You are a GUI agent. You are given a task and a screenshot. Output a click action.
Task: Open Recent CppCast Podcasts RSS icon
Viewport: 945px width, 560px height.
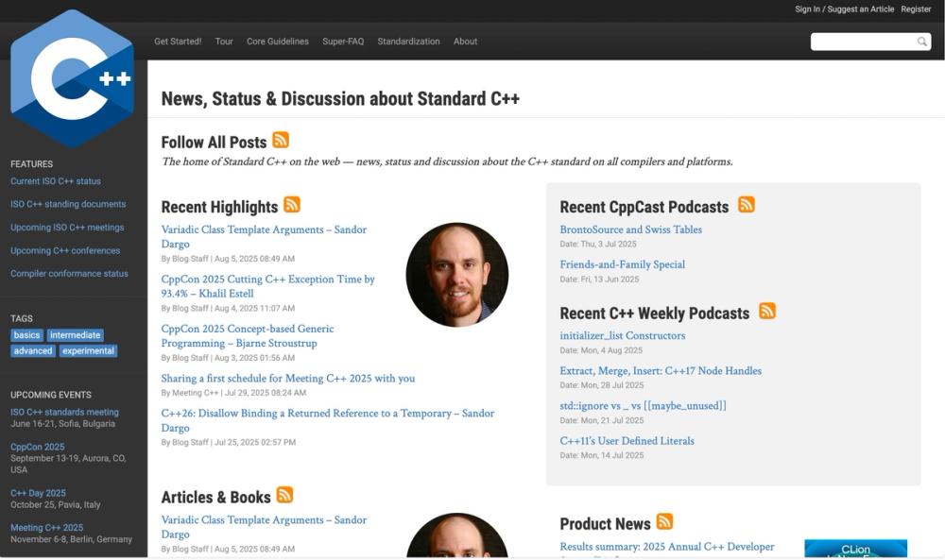pyautogui.click(x=747, y=205)
